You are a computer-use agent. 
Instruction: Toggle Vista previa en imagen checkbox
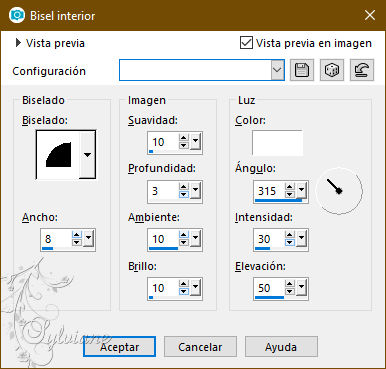click(x=246, y=43)
